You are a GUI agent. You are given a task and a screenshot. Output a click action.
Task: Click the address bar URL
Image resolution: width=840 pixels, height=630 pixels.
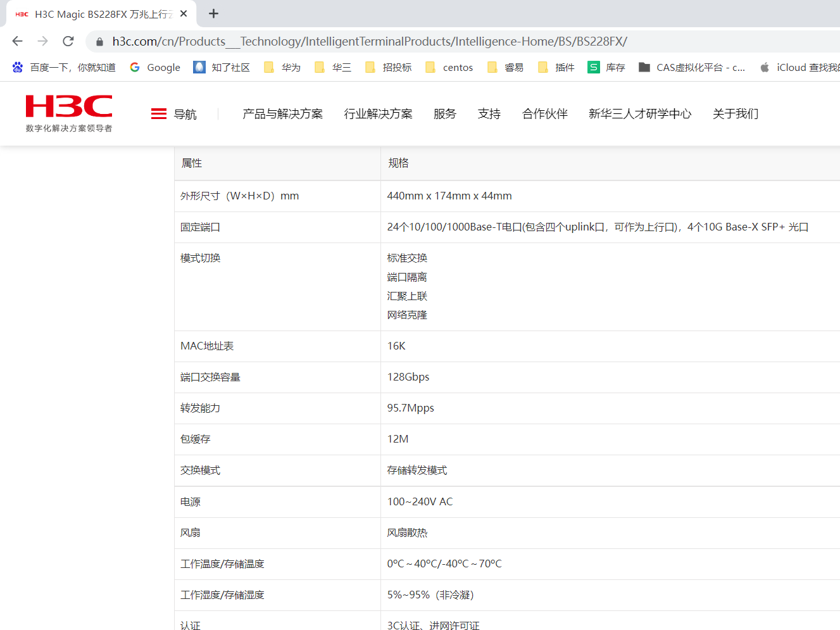pyautogui.click(x=370, y=42)
